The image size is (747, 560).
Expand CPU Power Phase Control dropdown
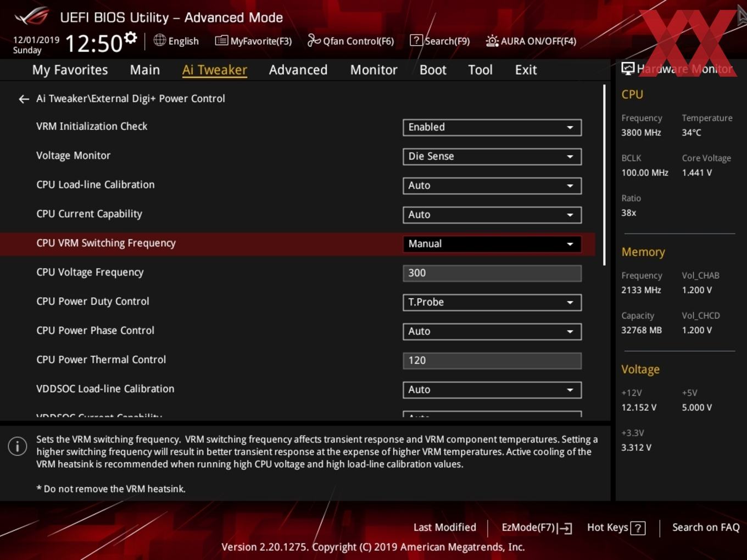click(492, 331)
